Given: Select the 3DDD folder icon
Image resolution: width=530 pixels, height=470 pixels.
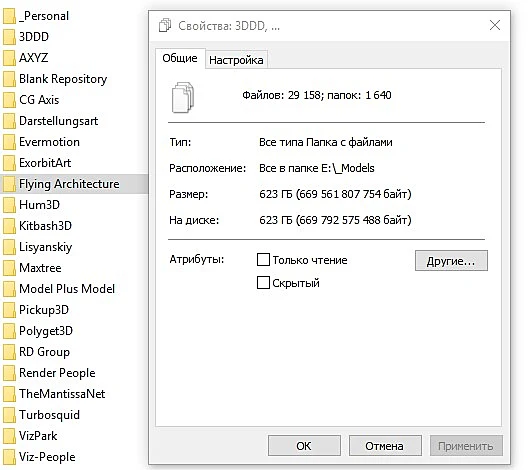Looking at the screenshot, I should [9, 37].
